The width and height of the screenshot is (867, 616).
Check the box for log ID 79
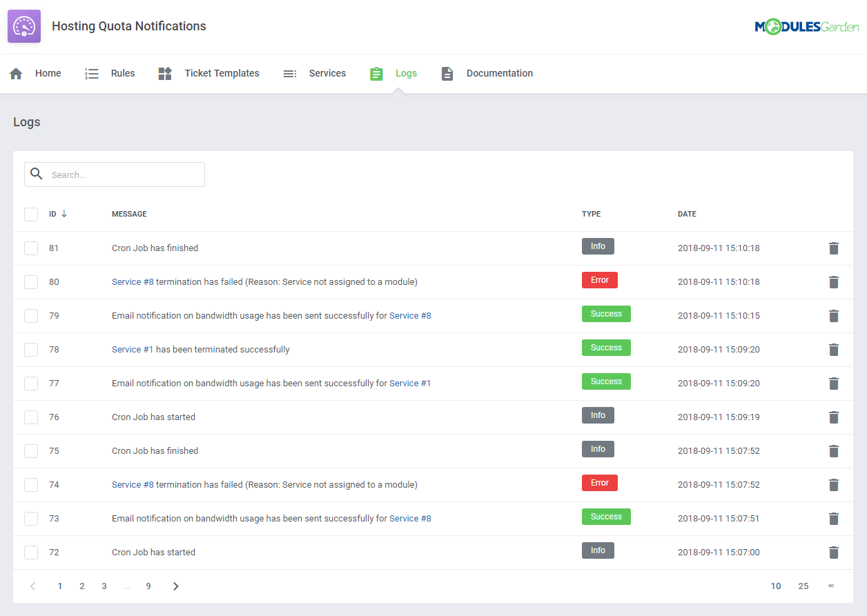31,316
